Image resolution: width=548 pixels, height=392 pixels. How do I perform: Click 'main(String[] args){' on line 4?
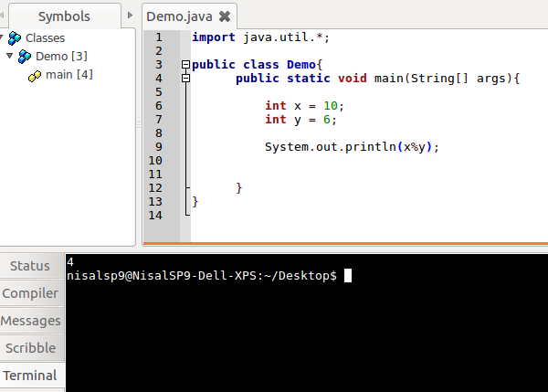point(447,79)
